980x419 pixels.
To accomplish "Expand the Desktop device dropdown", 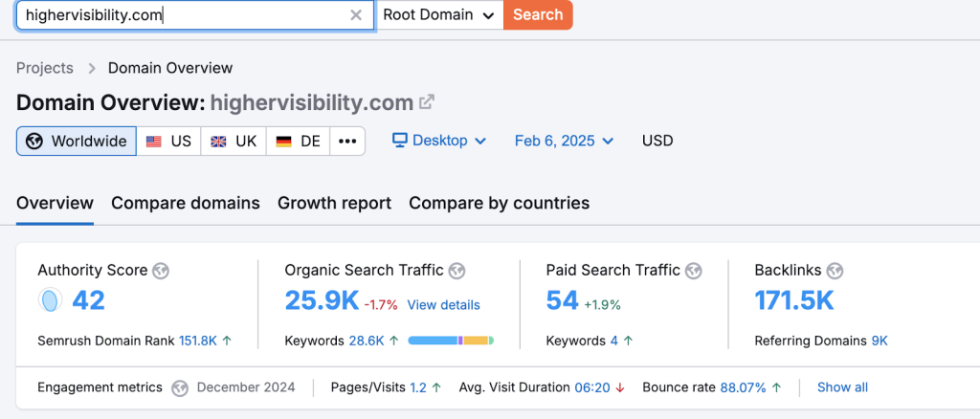I will pos(439,141).
